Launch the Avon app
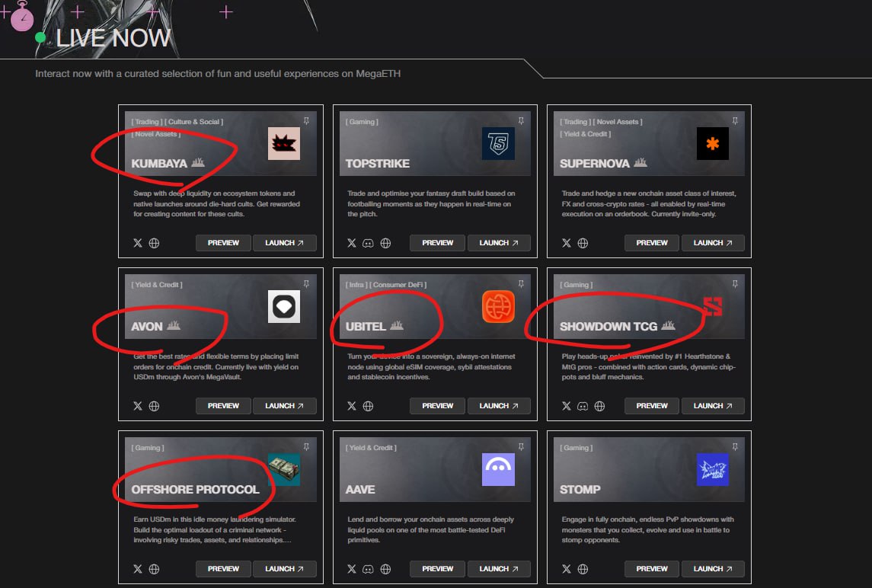Screen dimensions: 872x588 coord(285,406)
